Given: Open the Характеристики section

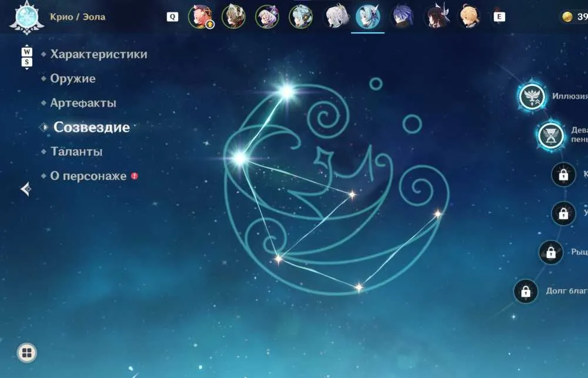Looking at the screenshot, I should pyautogui.click(x=99, y=54).
